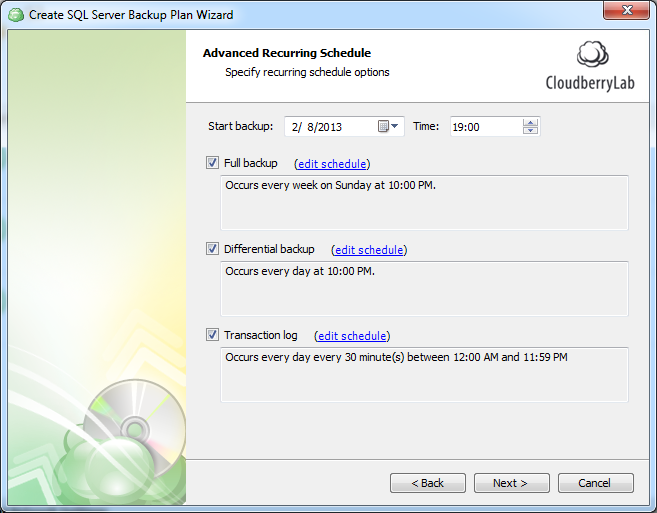Decrease the time with the down arrow

pyautogui.click(x=530, y=131)
